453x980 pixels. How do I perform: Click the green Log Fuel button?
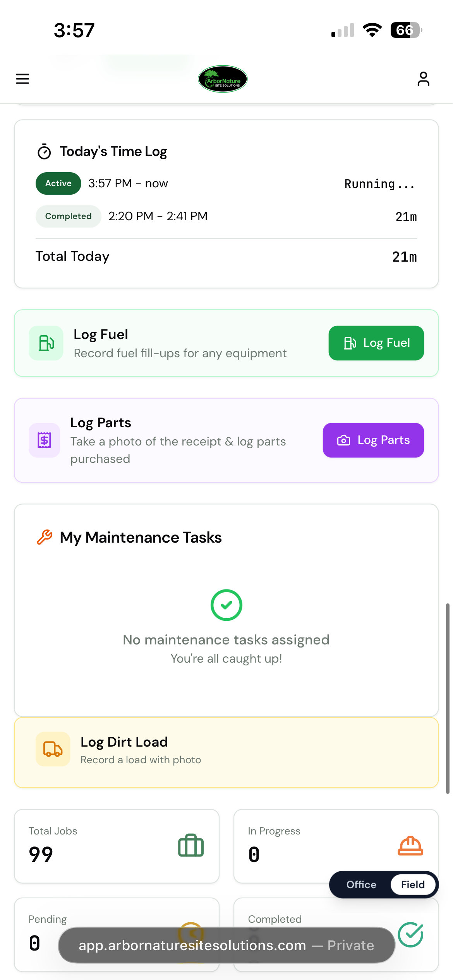376,343
